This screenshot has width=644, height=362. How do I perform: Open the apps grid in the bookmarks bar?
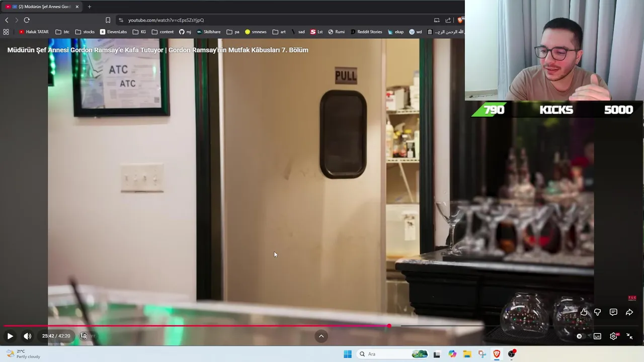tap(6, 32)
